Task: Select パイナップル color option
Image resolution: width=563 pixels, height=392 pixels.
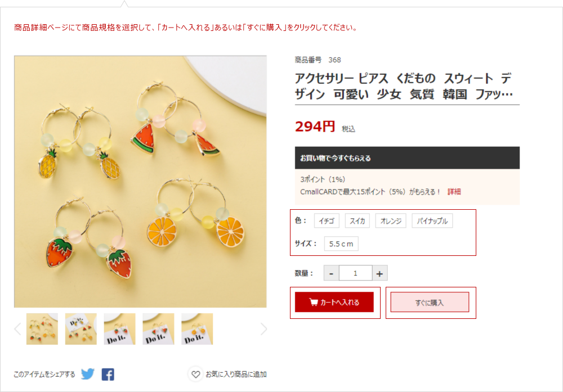Action: pyautogui.click(x=432, y=221)
